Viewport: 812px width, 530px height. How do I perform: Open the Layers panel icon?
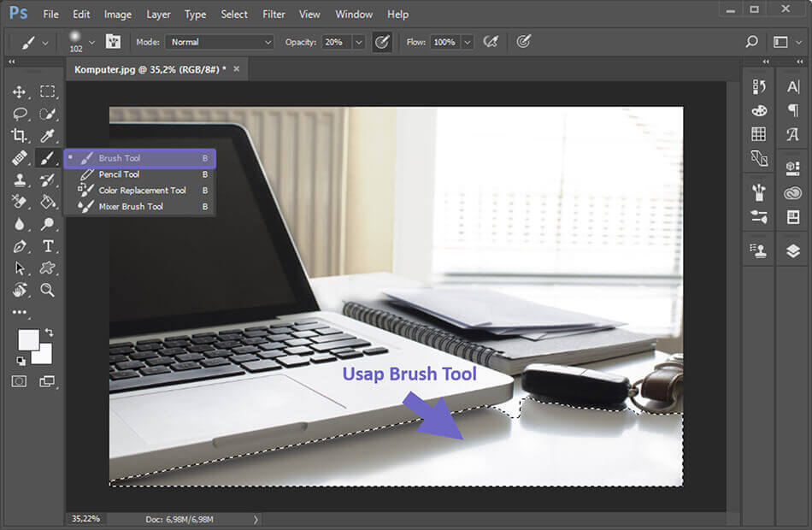793,251
